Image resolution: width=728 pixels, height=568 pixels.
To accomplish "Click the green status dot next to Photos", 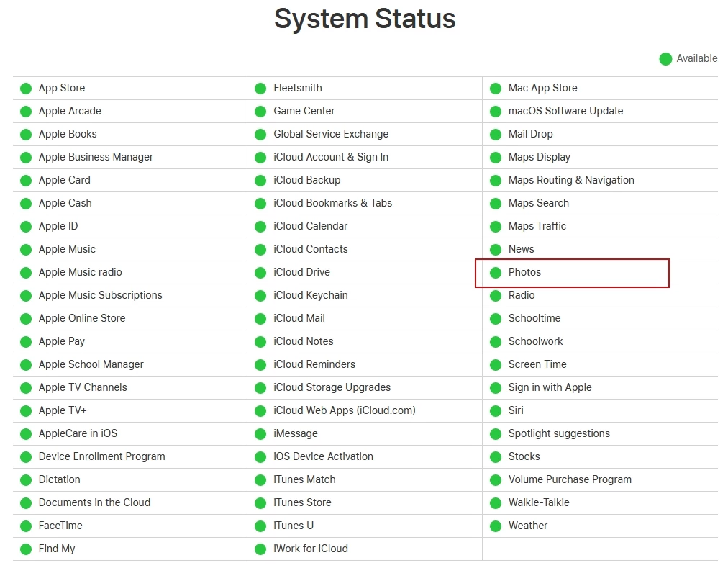I will (x=496, y=273).
